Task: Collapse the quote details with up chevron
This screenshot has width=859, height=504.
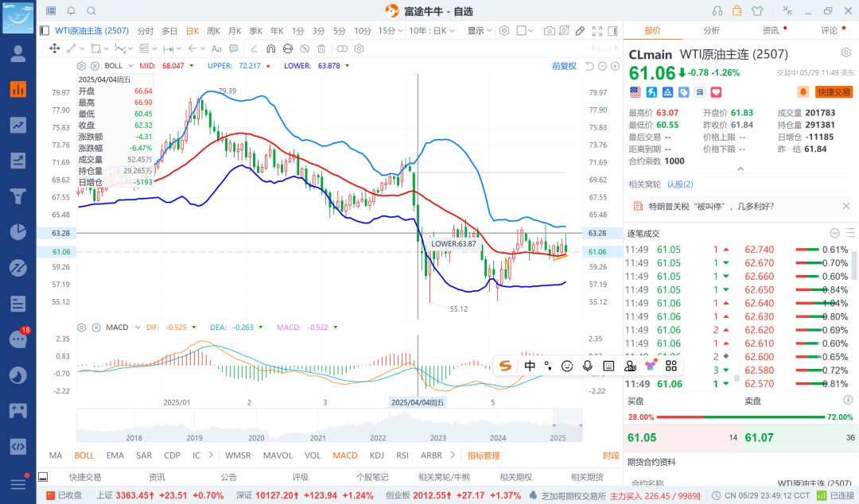Action: (x=740, y=169)
